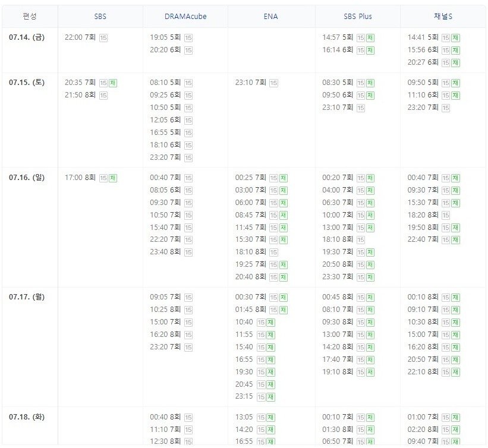
Task: Click the 재 rerun icon beside 채널S 22:10 8회
Action: (456, 373)
